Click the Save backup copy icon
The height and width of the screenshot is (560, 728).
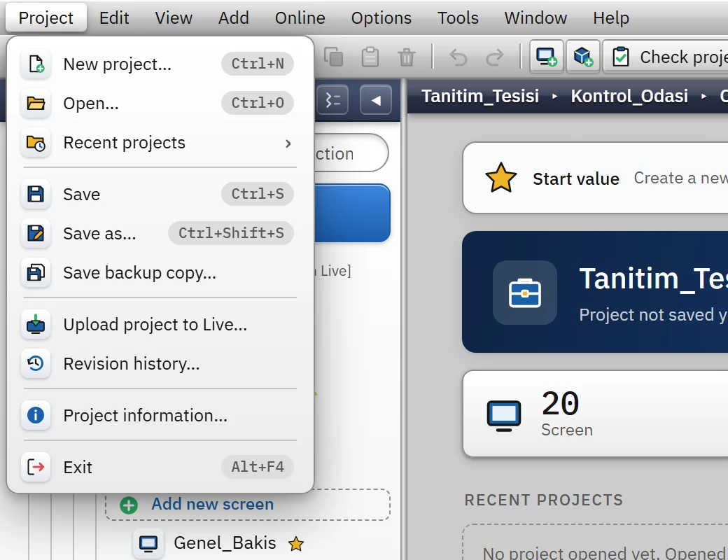[x=36, y=272]
